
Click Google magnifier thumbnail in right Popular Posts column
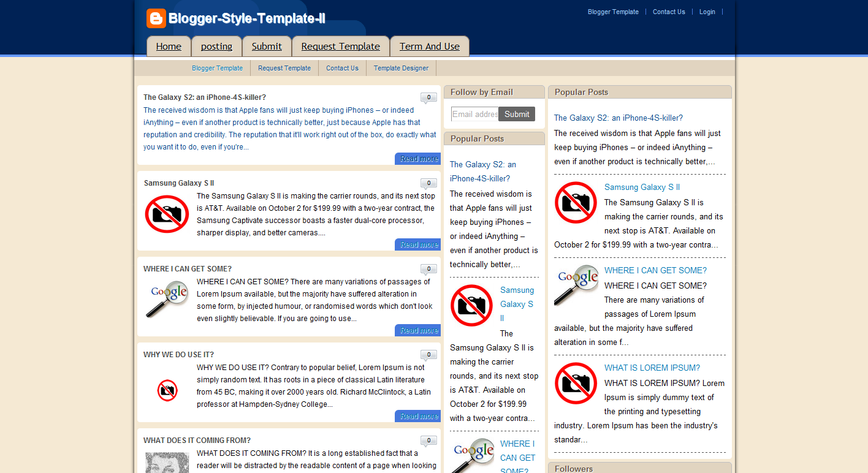(576, 286)
